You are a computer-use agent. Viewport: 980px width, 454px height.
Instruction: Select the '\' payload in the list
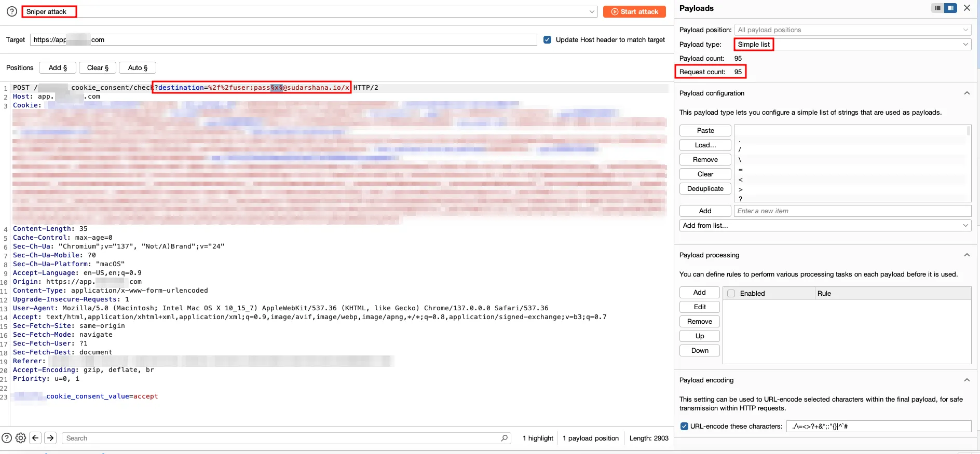(x=850, y=159)
